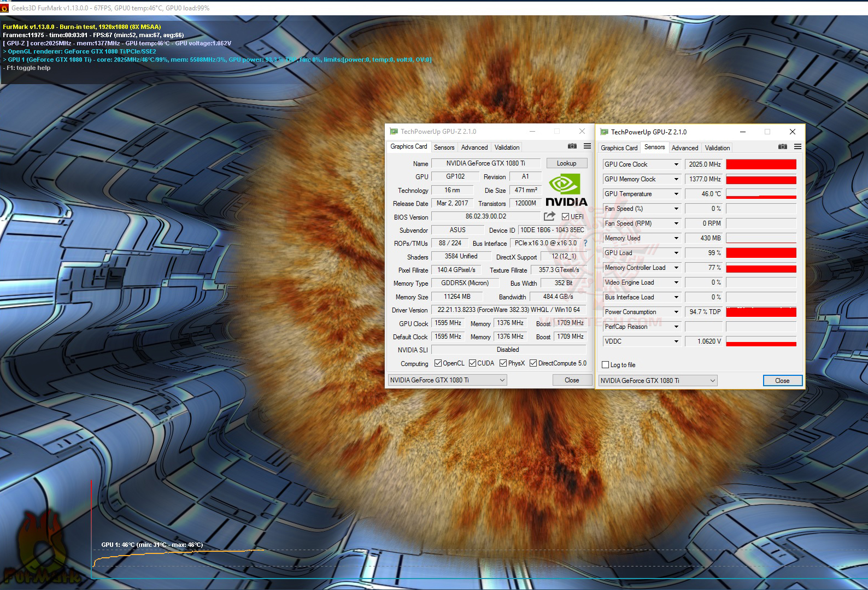Click the Name field 'NVIDIA GeForce GTX 1080 Ti'
Viewport: 868px width, 590px height.
[486, 163]
